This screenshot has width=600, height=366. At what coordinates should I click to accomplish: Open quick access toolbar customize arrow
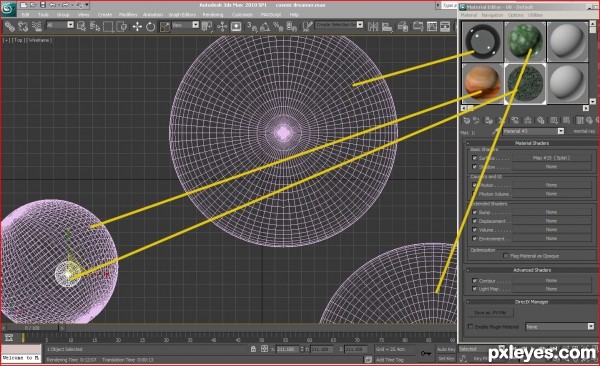point(87,5)
